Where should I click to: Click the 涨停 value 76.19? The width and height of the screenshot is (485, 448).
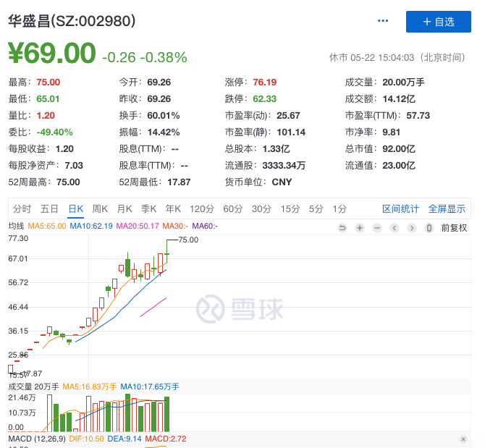265,83
